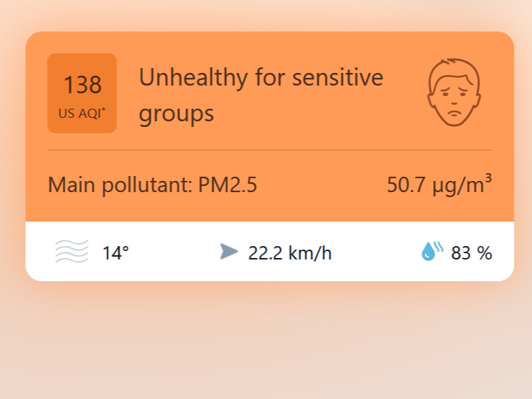Click the divider line above Main pollutant
Screen dimensions: 532x399
[x=270, y=150]
